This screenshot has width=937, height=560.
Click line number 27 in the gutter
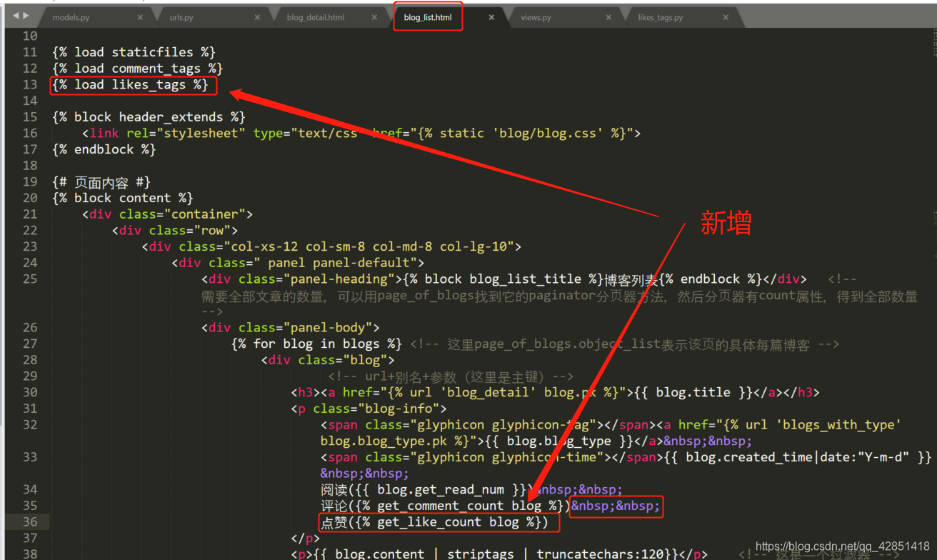click(x=29, y=344)
